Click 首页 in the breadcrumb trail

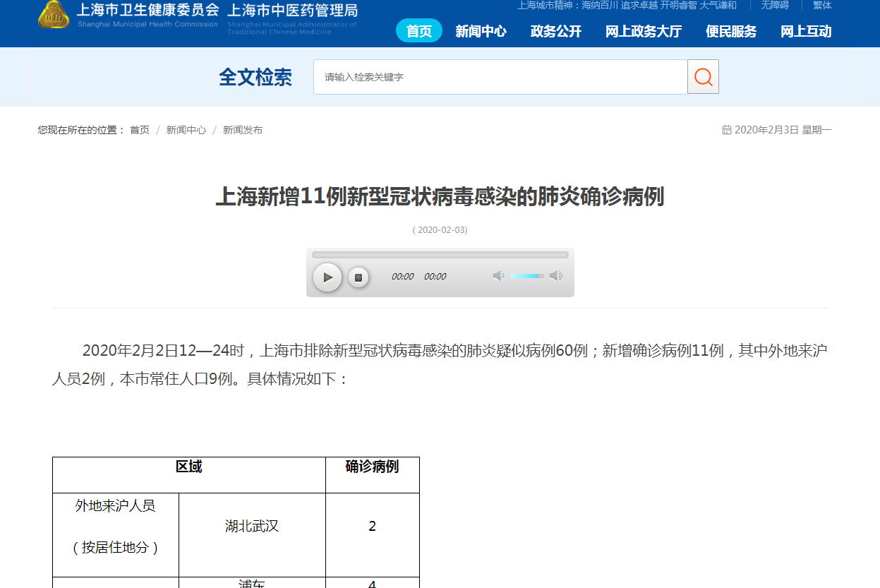[x=140, y=130]
